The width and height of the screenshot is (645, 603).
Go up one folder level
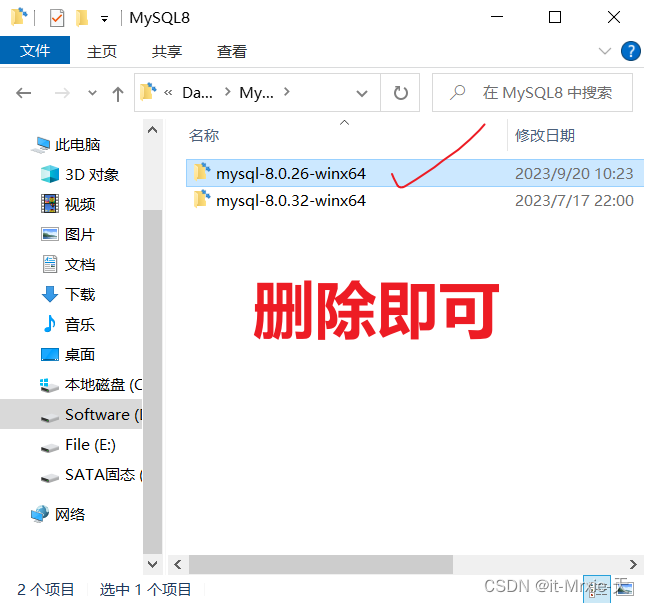pos(118,93)
